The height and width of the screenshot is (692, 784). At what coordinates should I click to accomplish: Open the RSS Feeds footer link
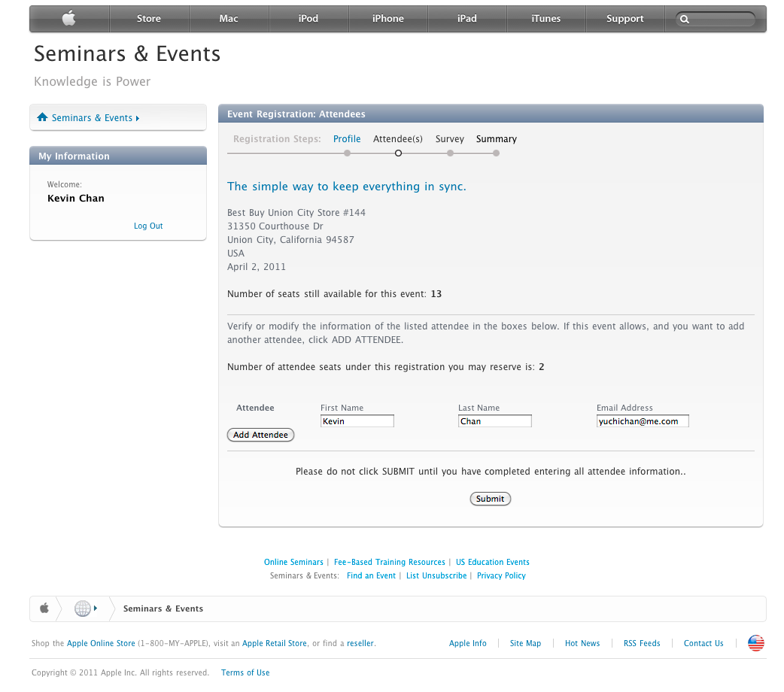[642, 643]
